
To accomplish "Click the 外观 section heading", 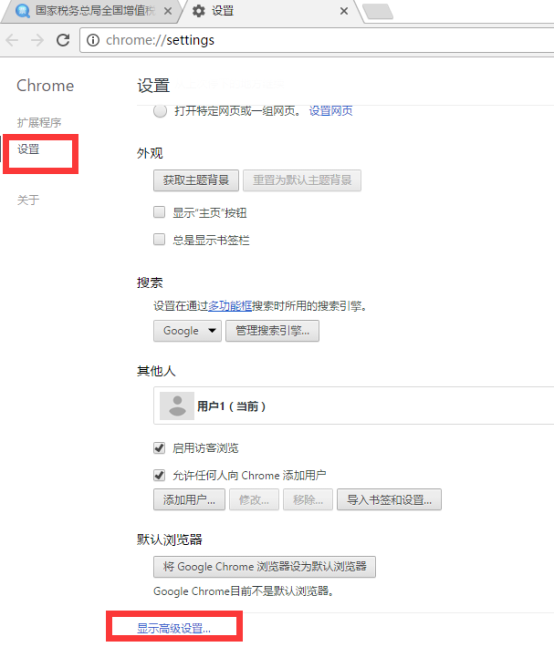I will click(150, 153).
